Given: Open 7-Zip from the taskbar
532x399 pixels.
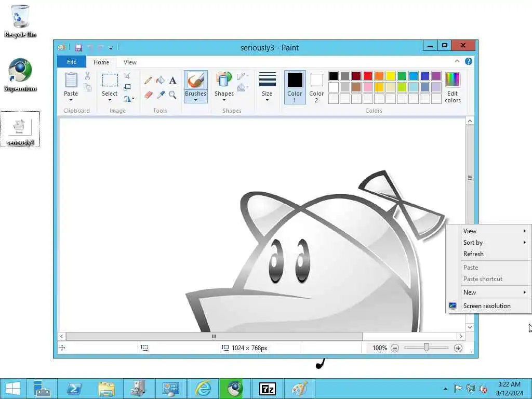Looking at the screenshot, I should point(268,389).
